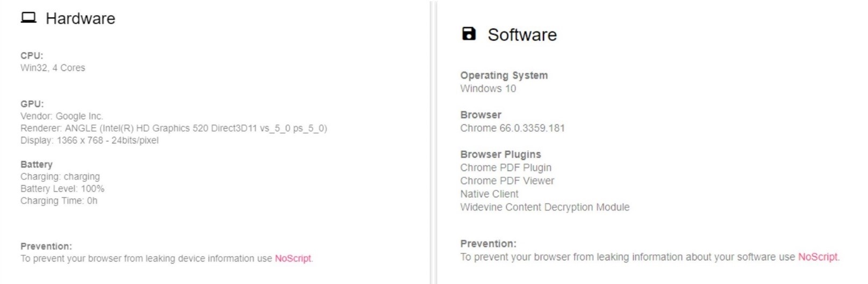Click the Display 1366 x 768 line
The width and height of the screenshot is (868, 284).
89,140
